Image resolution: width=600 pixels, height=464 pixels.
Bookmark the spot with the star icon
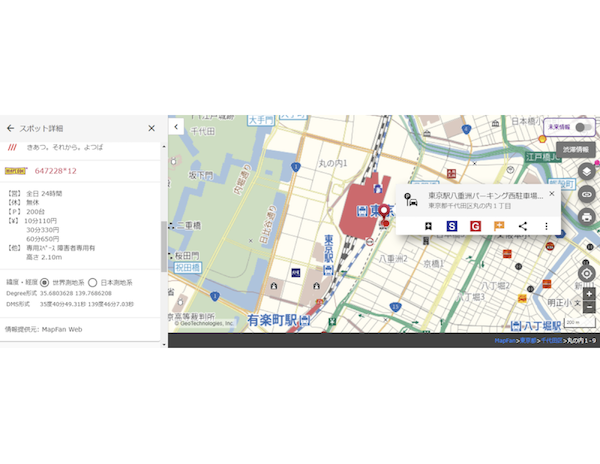point(428,226)
